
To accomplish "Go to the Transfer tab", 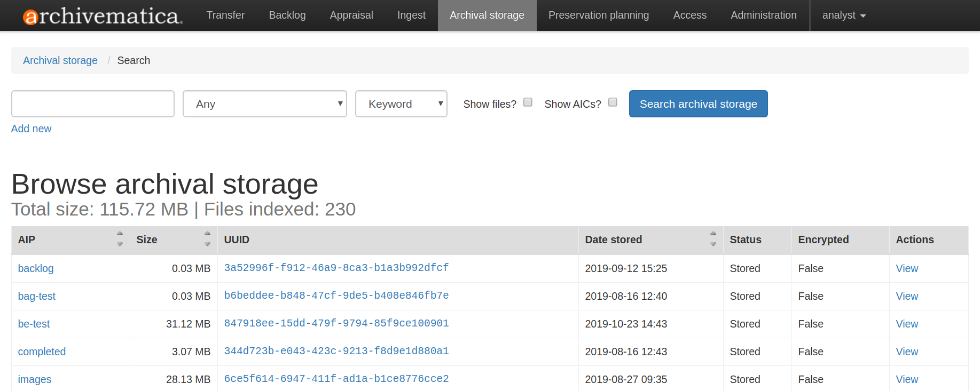I will pos(225,15).
